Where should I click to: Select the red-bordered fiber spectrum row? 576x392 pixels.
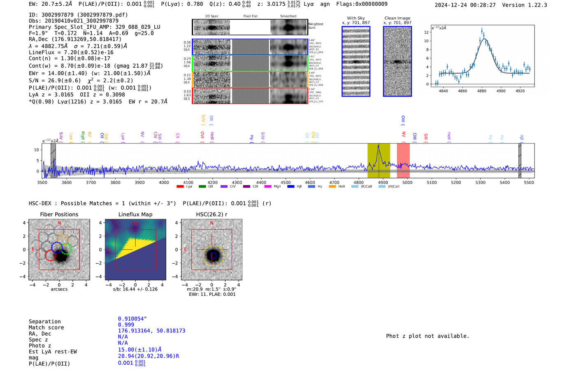250,96
